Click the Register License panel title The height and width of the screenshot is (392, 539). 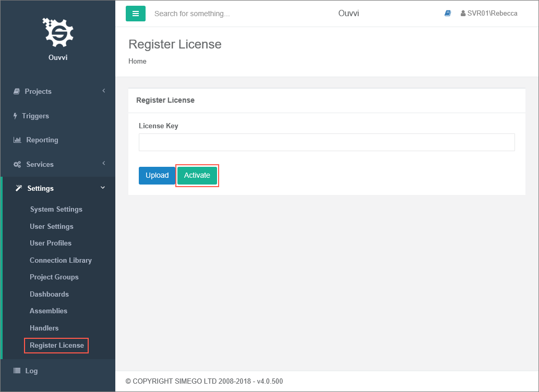165,100
